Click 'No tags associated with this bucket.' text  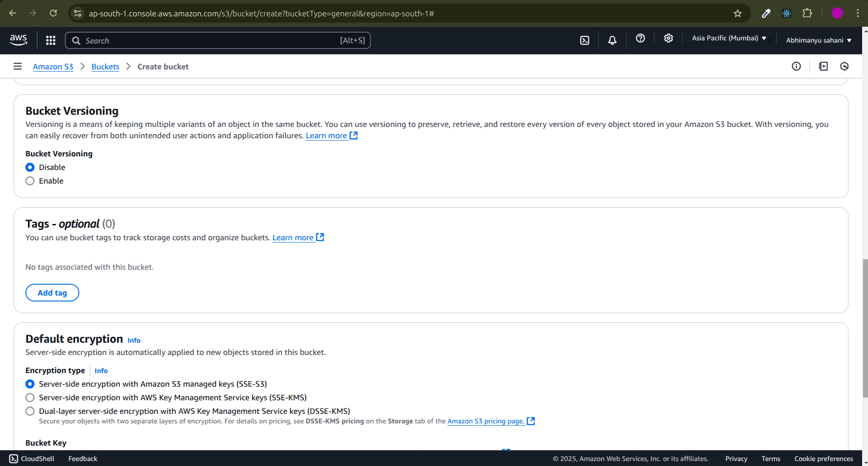[x=90, y=267]
